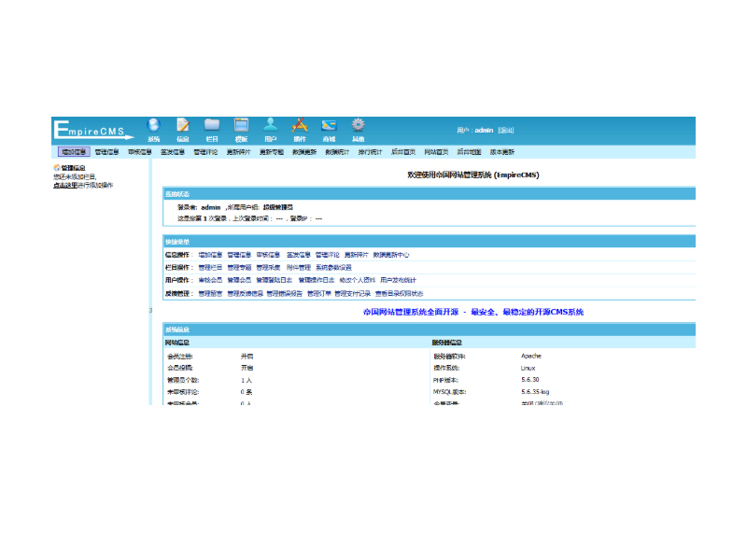Collapse the left sidebar using divider arrow

150,310
